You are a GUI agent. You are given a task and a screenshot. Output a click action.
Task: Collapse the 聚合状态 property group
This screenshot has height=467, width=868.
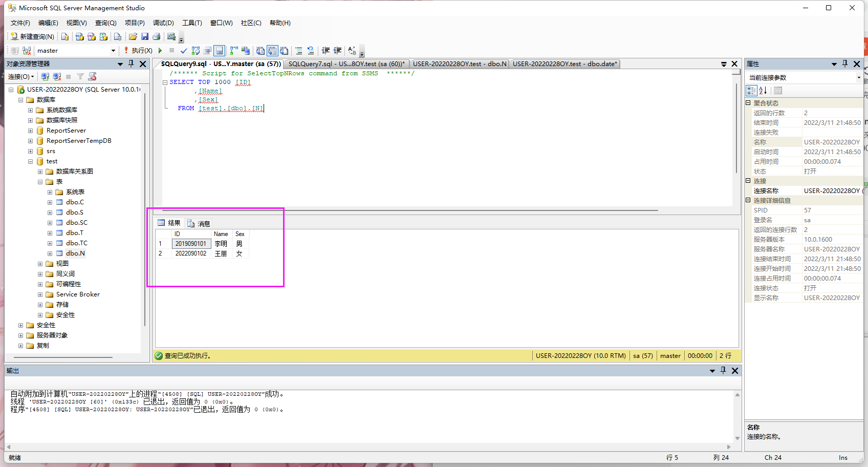pos(748,103)
